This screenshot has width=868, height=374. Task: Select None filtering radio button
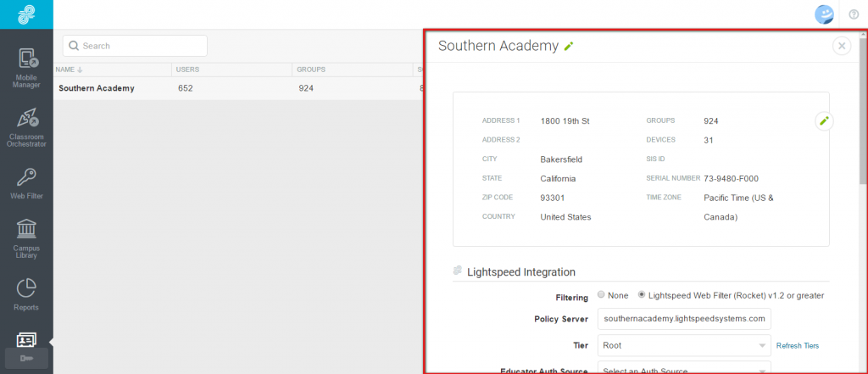[601, 295]
